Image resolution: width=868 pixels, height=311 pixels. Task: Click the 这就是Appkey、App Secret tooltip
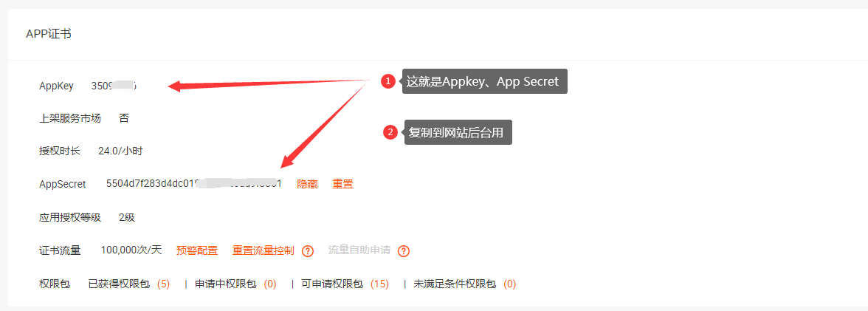pos(485,81)
